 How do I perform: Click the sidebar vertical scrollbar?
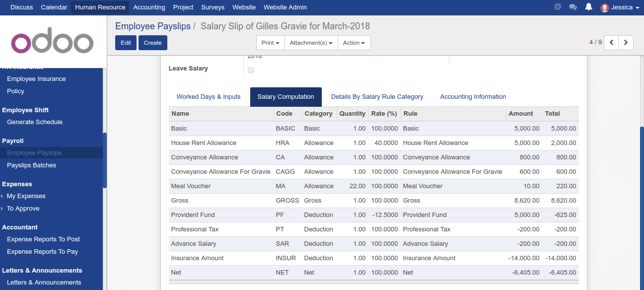[x=105, y=160]
